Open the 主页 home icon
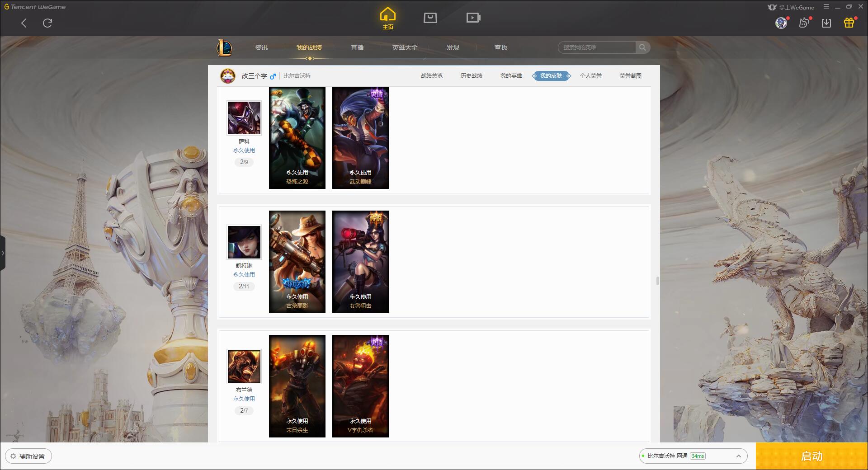This screenshot has width=868, height=470. (388, 19)
